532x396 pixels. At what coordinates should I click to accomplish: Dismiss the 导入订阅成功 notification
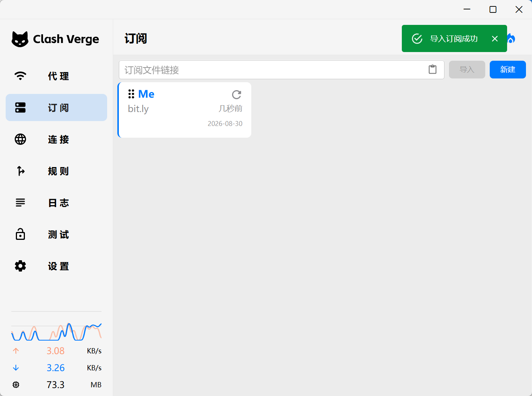click(x=495, y=38)
